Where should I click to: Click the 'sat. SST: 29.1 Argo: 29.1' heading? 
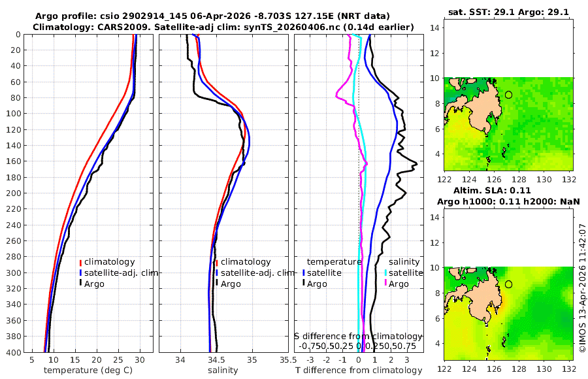coord(508,12)
